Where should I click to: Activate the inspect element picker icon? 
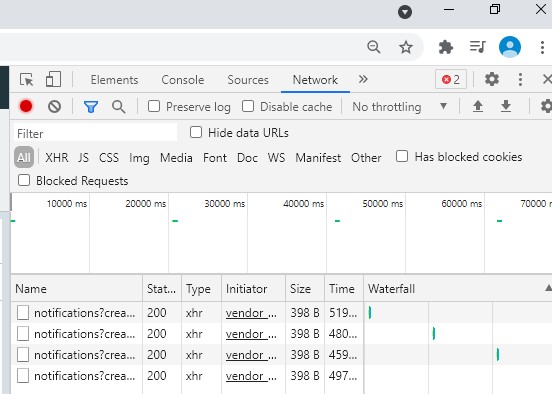point(26,80)
